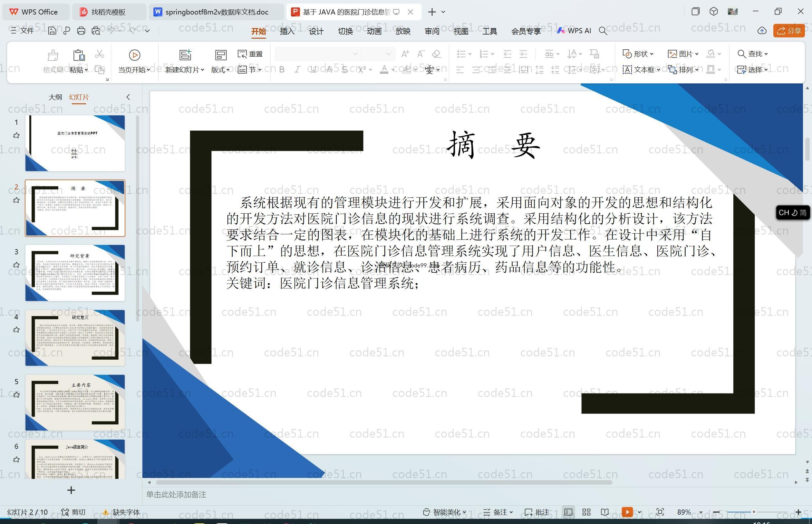
Task: Decrease font size icon
Action: coord(421,54)
